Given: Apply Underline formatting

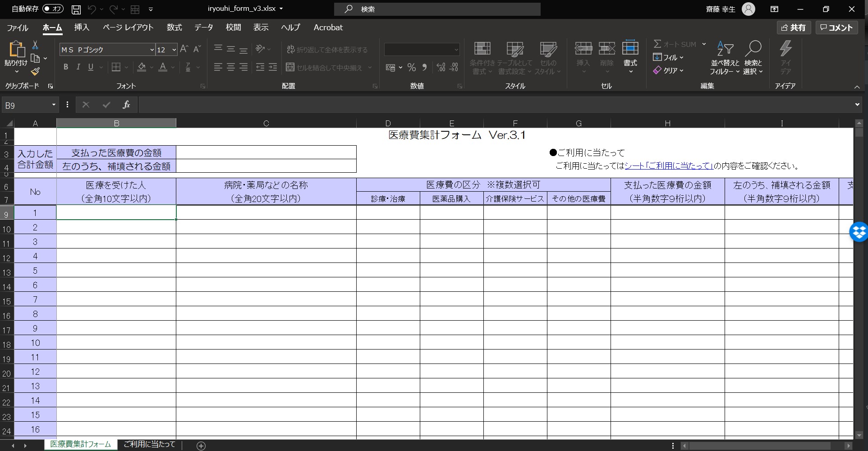Looking at the screenshot, I should 91,67.
